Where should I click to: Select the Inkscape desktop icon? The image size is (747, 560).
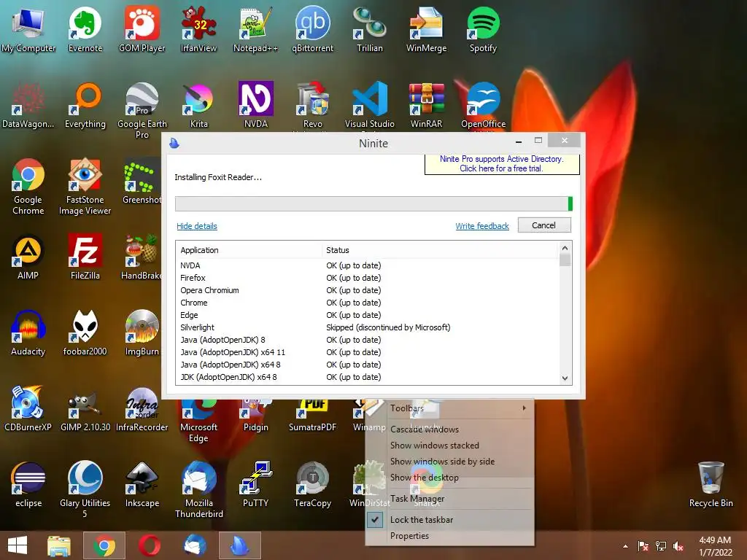pos(142,484)
